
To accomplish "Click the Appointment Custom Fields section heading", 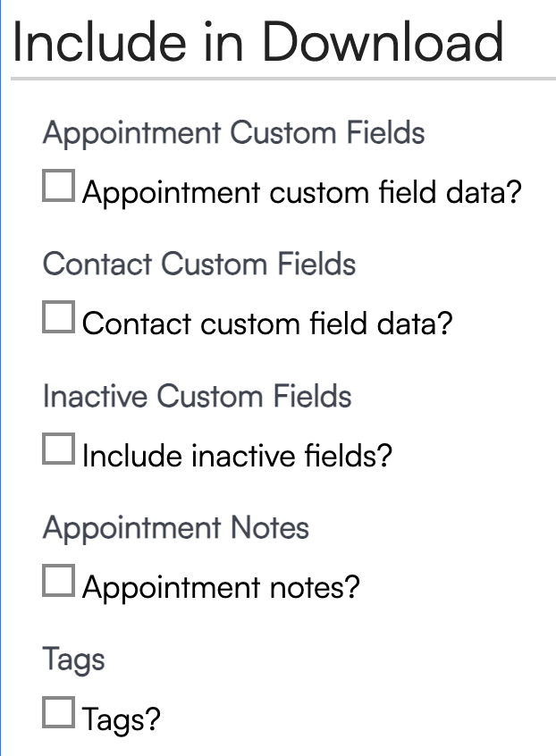I will coord(233,134).
